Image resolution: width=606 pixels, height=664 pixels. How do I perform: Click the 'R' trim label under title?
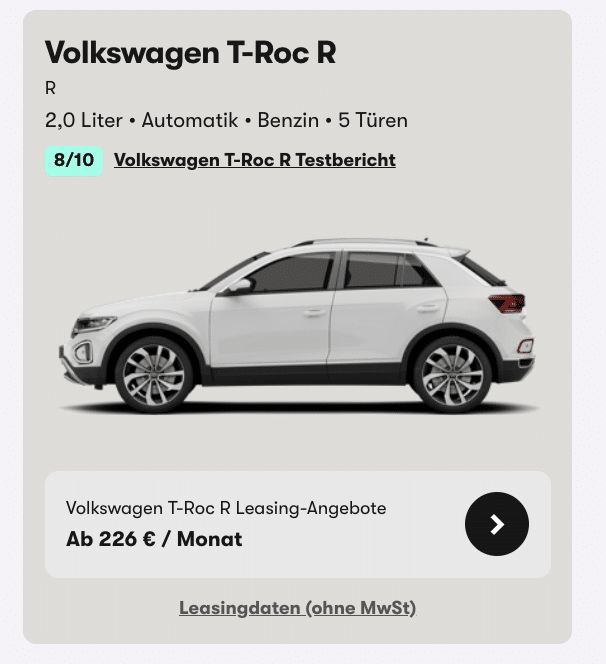point(50,89)
